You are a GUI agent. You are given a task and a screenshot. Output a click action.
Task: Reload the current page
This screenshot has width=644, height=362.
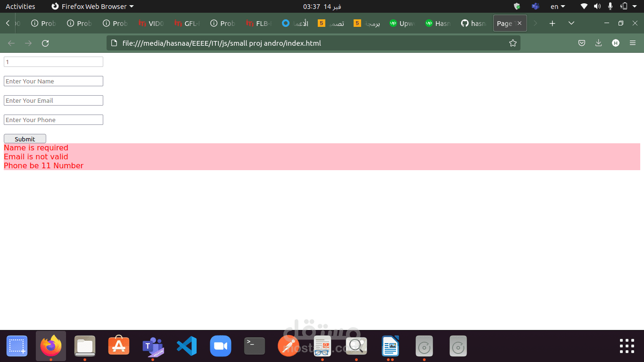coord(45,43)
